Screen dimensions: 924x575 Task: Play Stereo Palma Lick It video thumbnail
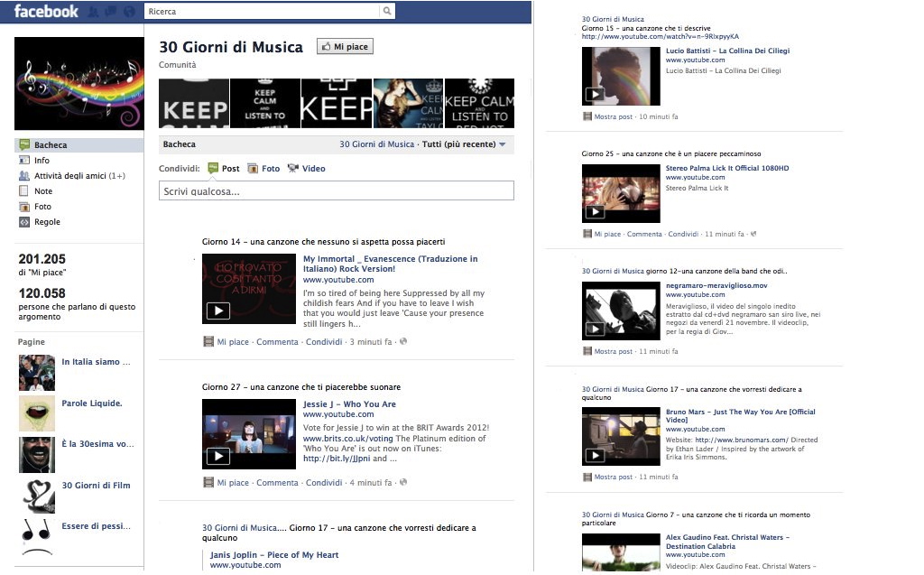click(621, 193)
